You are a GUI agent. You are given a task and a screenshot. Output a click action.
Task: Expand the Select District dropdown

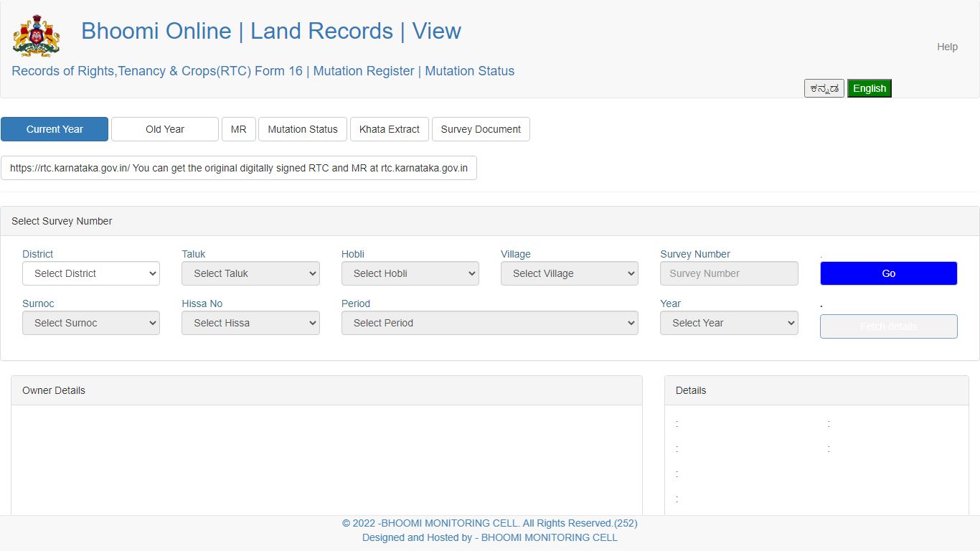pyautogui.click(x=91, y=273)
